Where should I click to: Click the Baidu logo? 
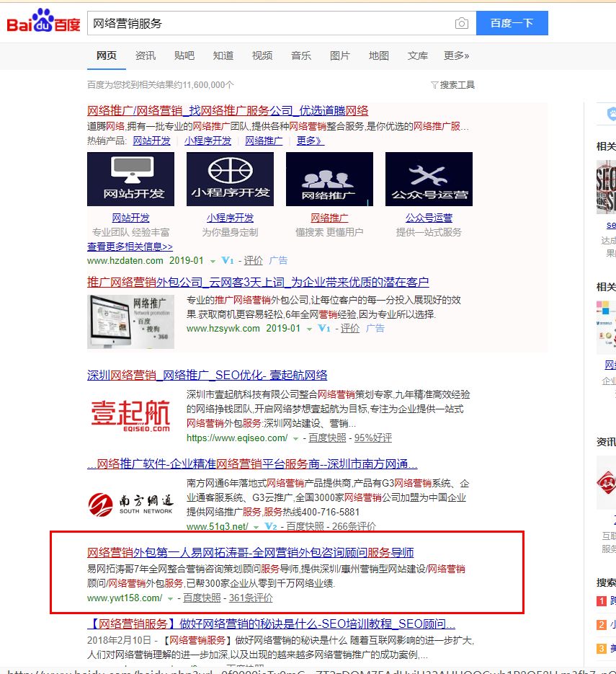click(x=43, y=21)
